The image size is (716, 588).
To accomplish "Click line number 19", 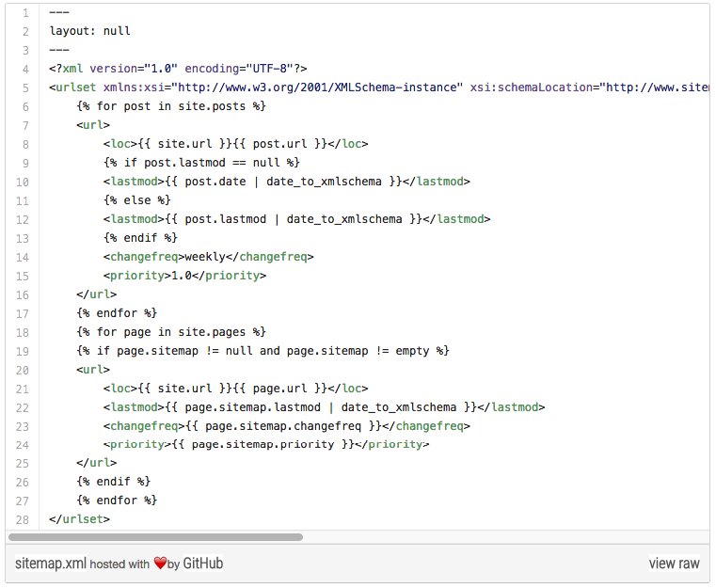I will (x=22, y=351).
